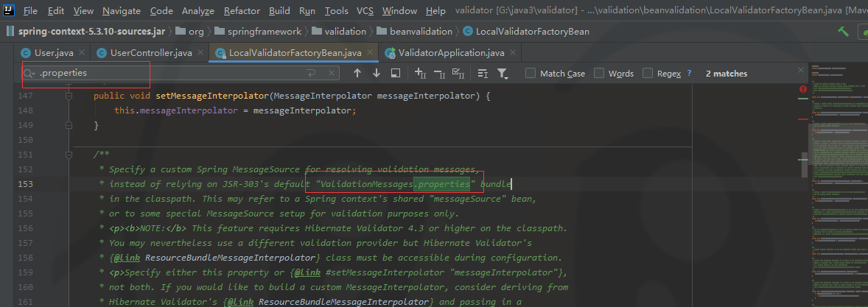The width and height of the screenshot is (868, 307).
Task: Click the ResourceBundleMessageInterpolator link on line 161
Action: pos(344,301)
